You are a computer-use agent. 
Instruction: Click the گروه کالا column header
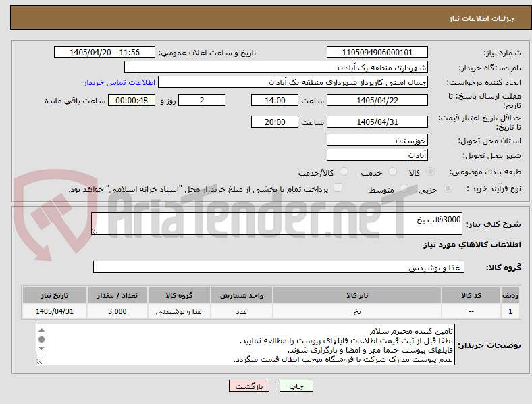[x=179, y=295]
